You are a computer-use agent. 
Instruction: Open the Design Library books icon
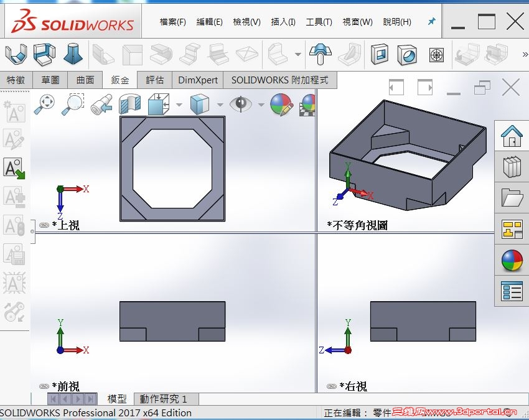tap(512, 167)
